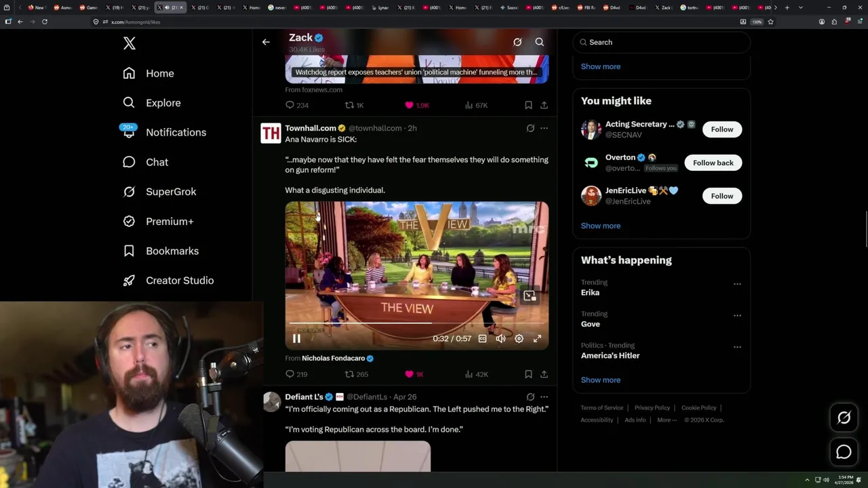Open the floating chat messages button
The height and width of the screenshot is (488, 868).
click(844, 451)
